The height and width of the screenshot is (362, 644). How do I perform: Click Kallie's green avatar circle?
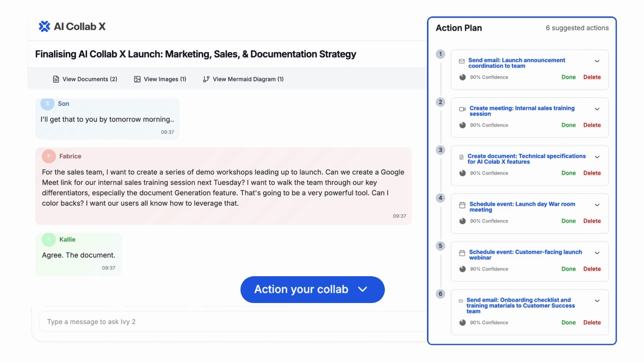[x=49, y=239]
